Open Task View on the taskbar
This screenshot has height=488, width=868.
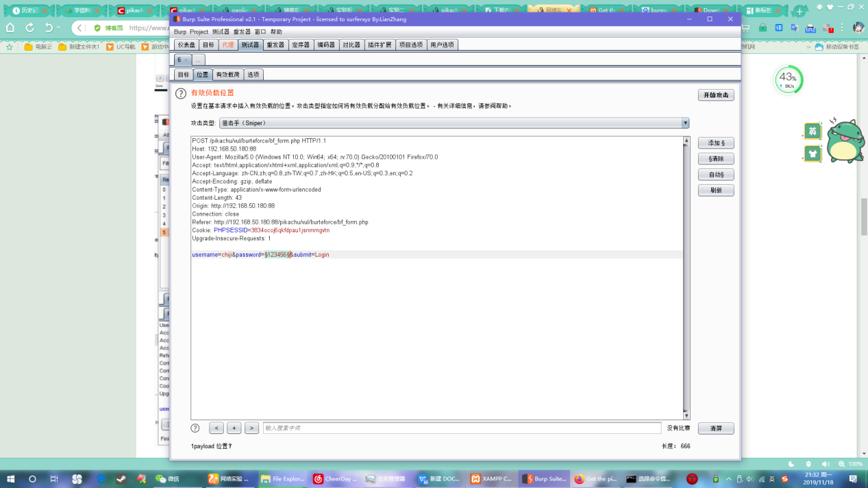pos(54,479)
